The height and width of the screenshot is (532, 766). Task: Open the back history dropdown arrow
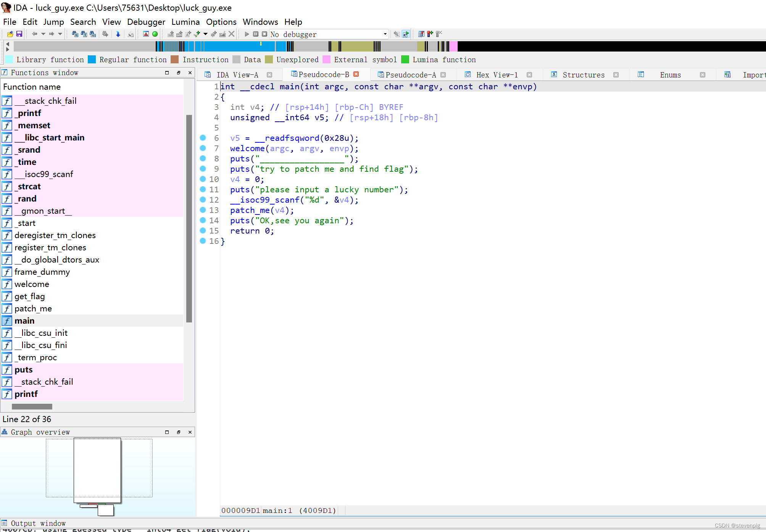click(x=43, y=34)
